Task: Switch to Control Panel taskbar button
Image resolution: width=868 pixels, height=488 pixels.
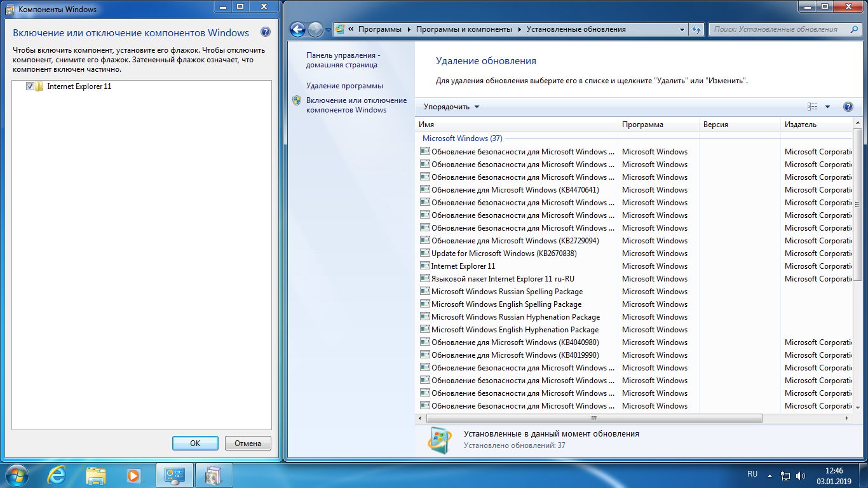Action: coord(175,475)
